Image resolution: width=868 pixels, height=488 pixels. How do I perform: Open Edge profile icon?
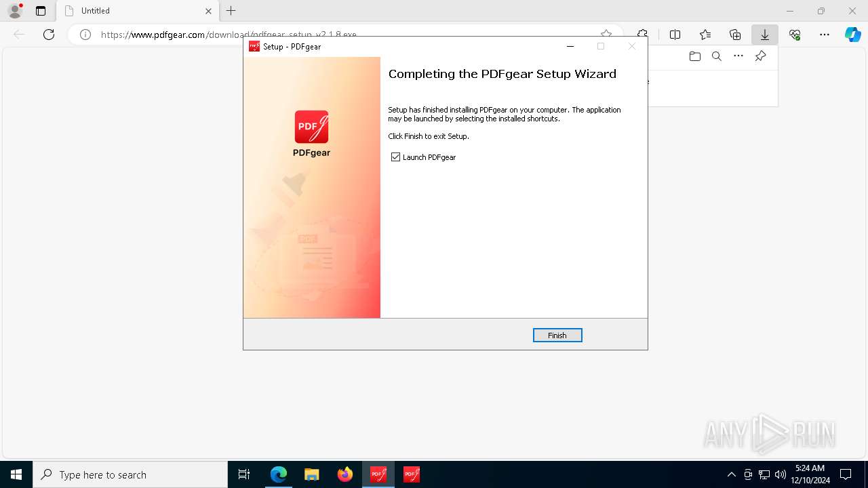point(15,11)
